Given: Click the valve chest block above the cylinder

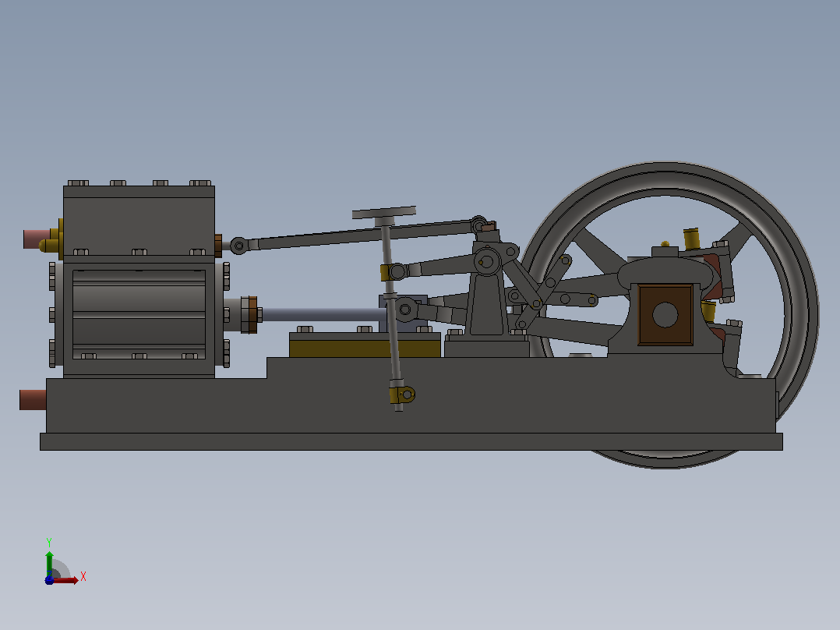Looking at the screenshot, I should point(139,220).
